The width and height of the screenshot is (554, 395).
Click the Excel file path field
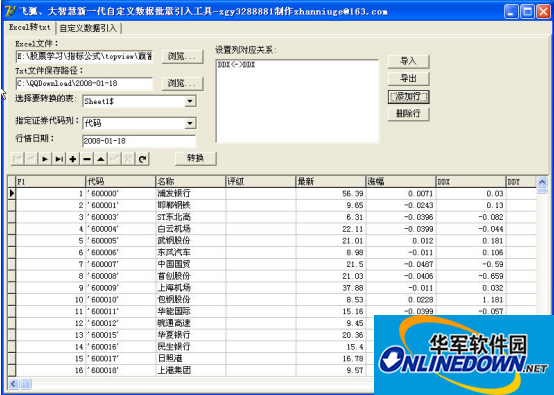(84, 56)
